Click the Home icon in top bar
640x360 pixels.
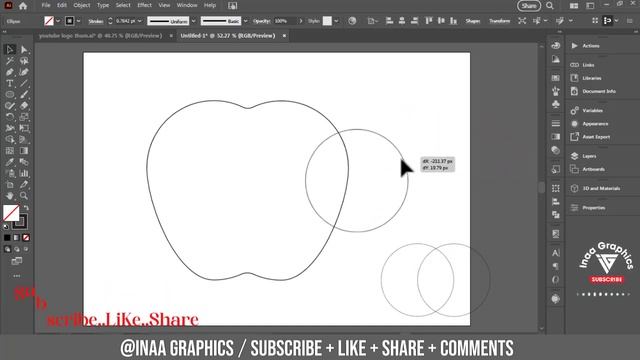23,6
